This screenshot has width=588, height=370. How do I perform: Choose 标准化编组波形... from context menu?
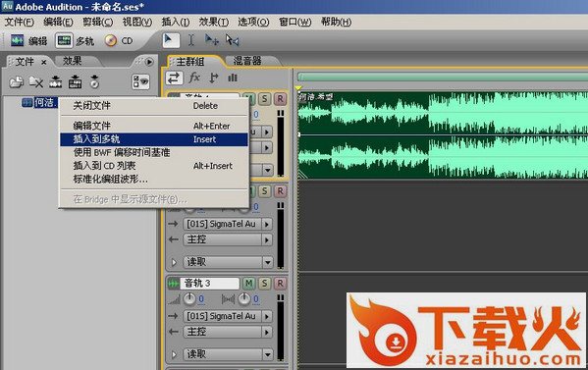click(x=154, y=180)
